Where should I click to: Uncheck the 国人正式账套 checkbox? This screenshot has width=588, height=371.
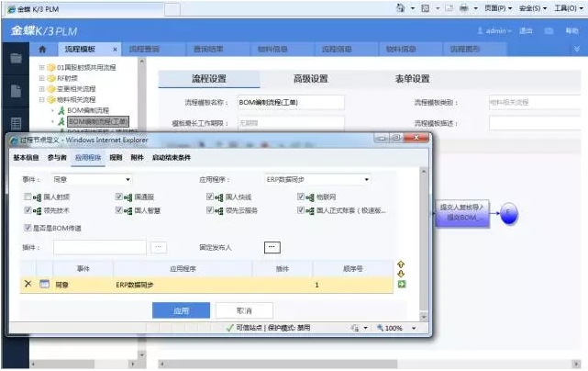(301, 210)
